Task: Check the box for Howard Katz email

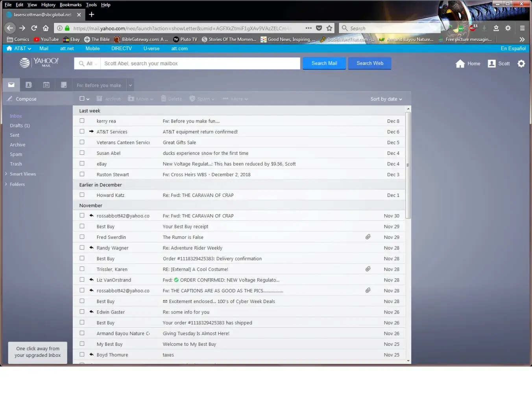Action: (82, 195)
